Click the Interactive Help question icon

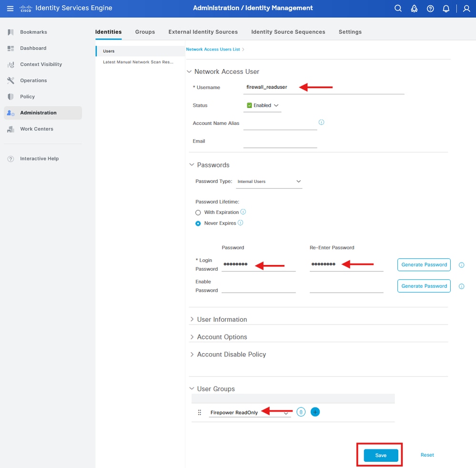pyautogui.click(x=10, y=159)
